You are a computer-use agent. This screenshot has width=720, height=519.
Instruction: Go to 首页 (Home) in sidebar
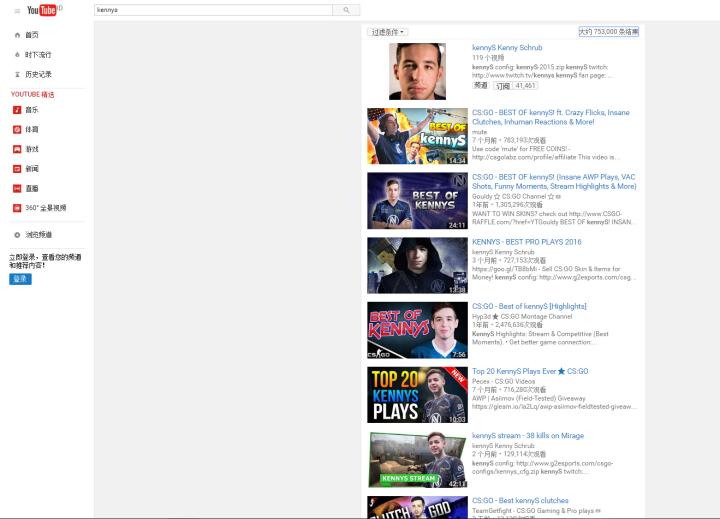pos(32,35)
